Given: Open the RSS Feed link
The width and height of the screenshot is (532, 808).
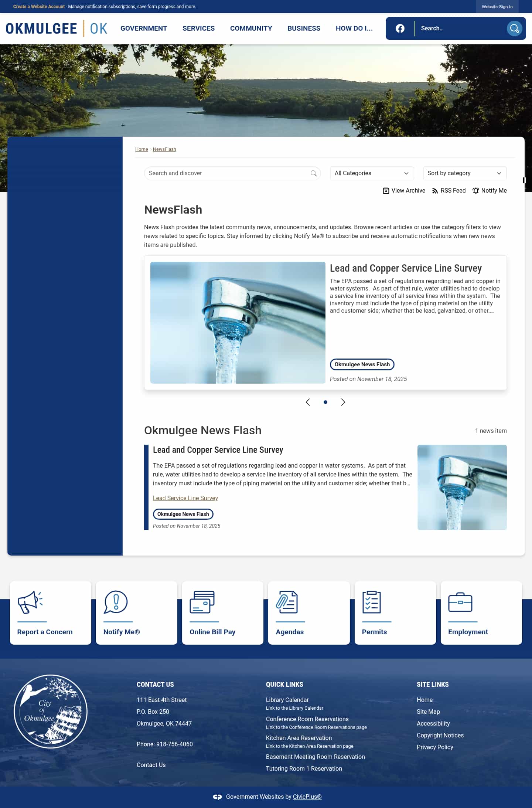Looking at the screenshot, I should (449, 190).
